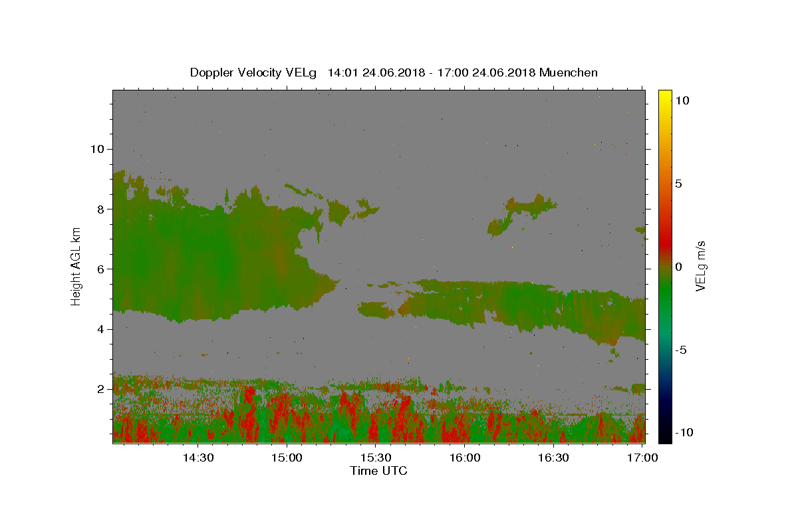This screenshot has height=532, width=798.
Task: Click the height label '6' on y-axis
Action: point(100,269)
